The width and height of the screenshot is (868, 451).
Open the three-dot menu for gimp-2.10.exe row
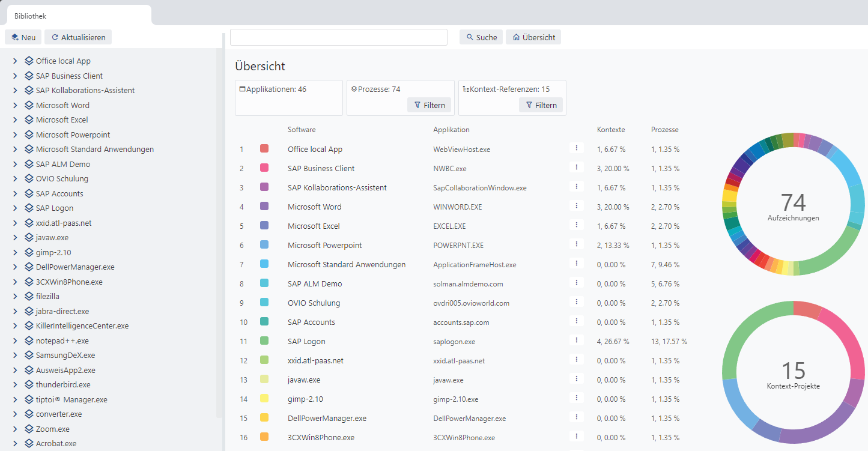(x=576, y=398)
